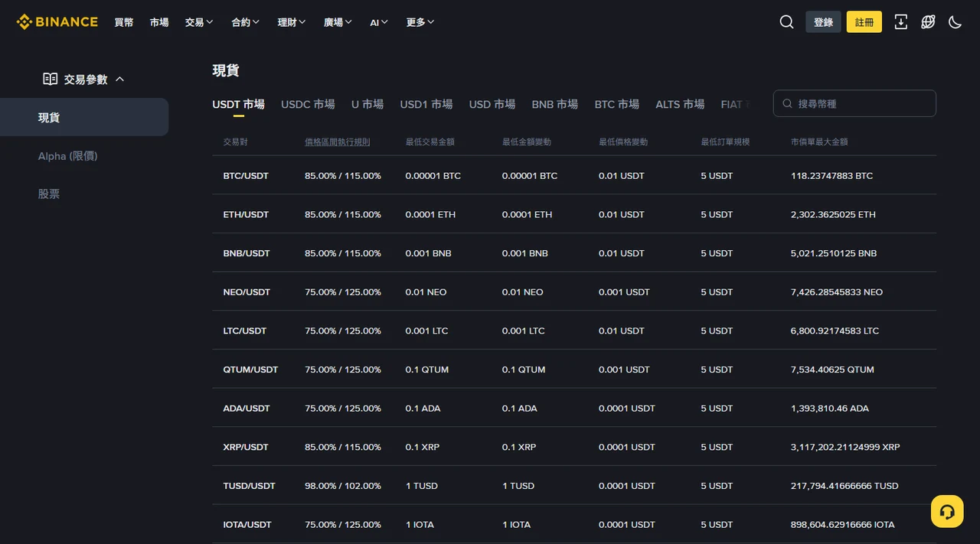Screen dimensions: 980x544
Task: Click the 118.23747883 BTC value
Action: click(831, 176)
